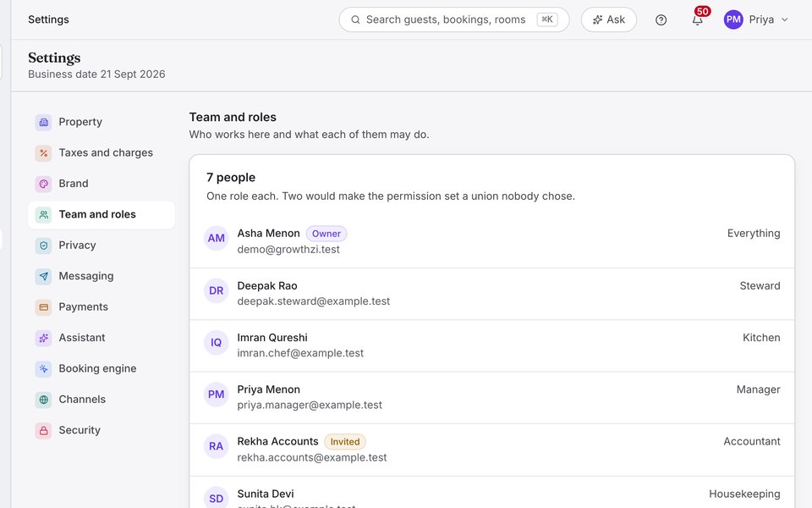Click the Messaging paper-plane icon

coord(43,276)
